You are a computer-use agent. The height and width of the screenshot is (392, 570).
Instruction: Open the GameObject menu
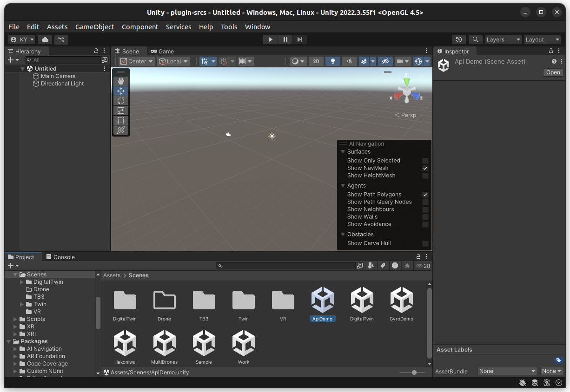(95, 27)
